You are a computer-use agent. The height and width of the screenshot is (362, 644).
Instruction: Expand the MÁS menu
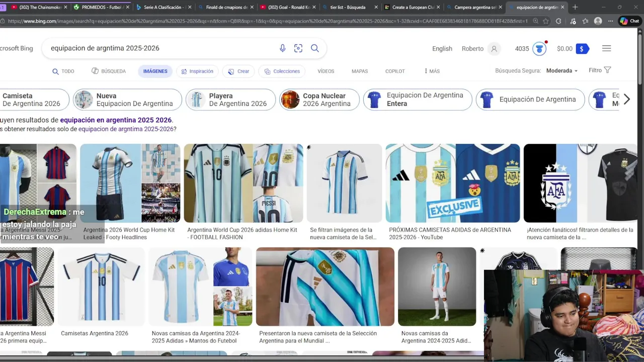click(x=432, y=71)
